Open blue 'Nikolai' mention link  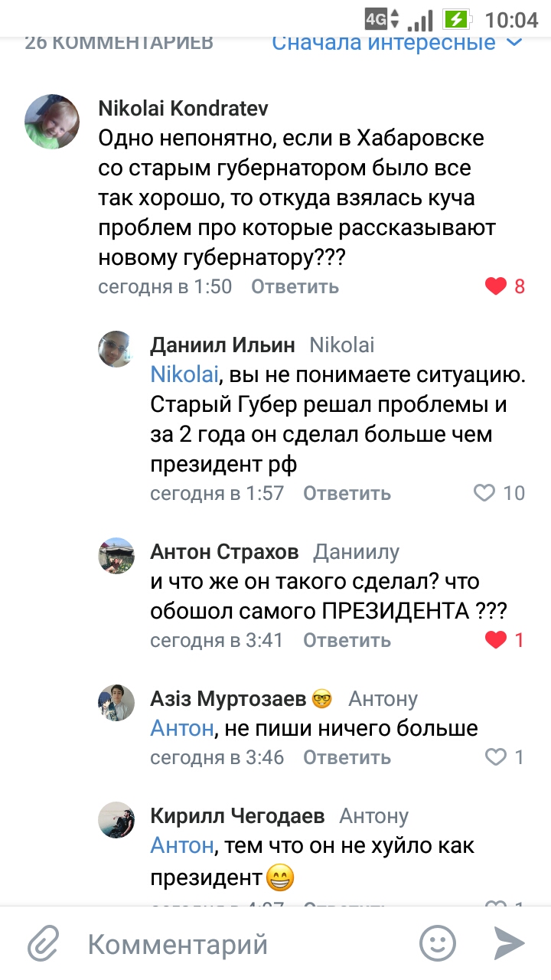pyautogui.click(x=184, y=374)
